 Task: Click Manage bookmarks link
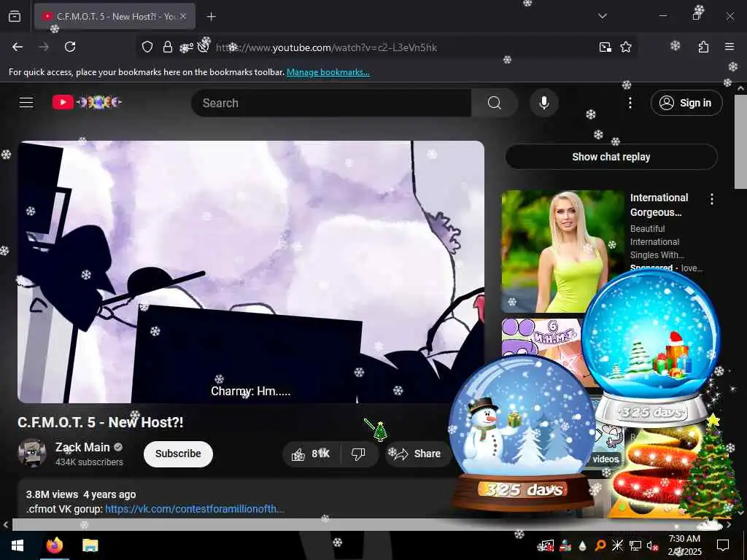328,72
